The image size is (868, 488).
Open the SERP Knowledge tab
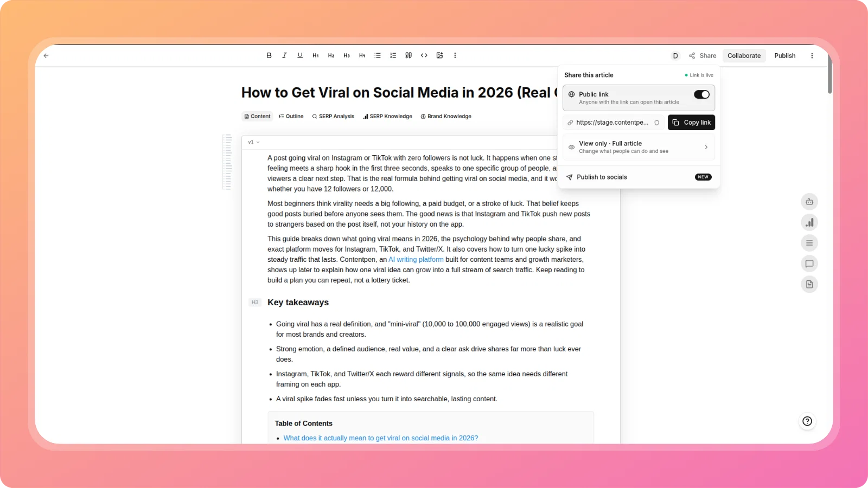(388, 117)
